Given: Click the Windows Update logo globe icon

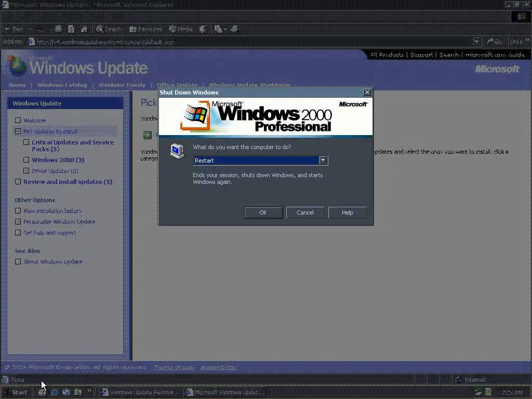Looking at the screenshot, I should pyautogui.click(x=16, y=65).
